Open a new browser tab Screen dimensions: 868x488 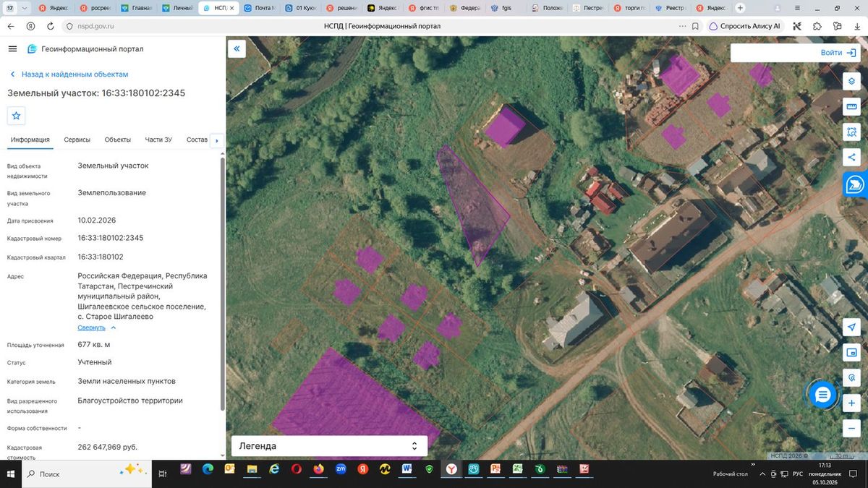[x=740, y=8]
